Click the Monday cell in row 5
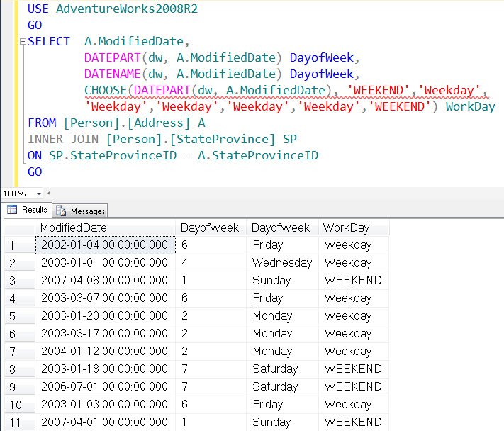The height and width of the screenshot is (431, 504). (x=282, y=316)
